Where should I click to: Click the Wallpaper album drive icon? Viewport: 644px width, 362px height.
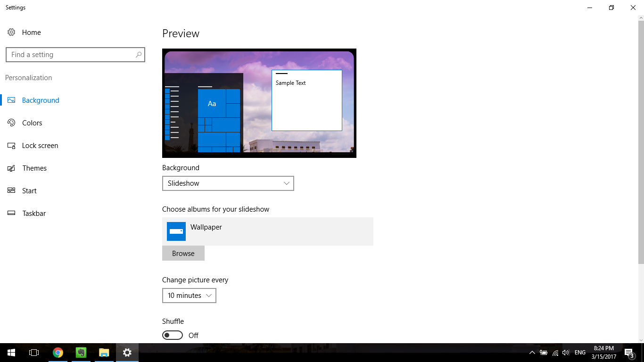pyautogui.click(x=176, y=231)
